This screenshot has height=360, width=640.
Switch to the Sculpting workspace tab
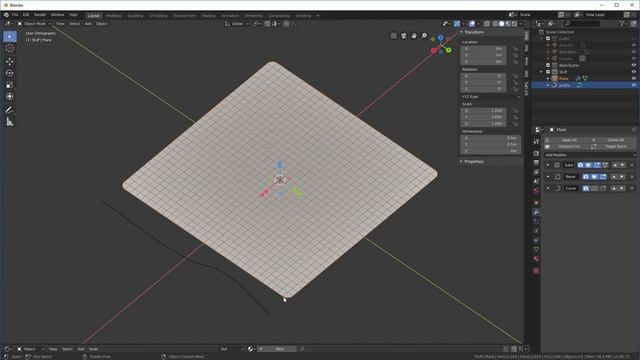(x=136, y=16)
